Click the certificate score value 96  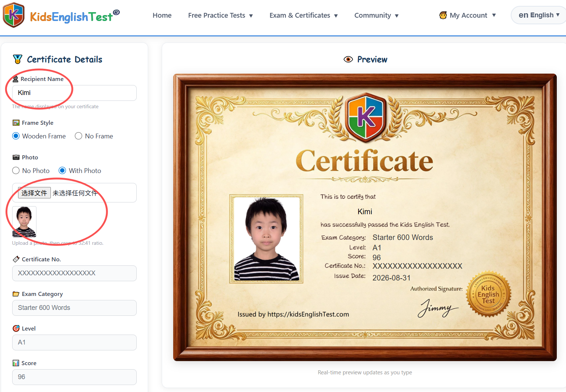point(377,258)
